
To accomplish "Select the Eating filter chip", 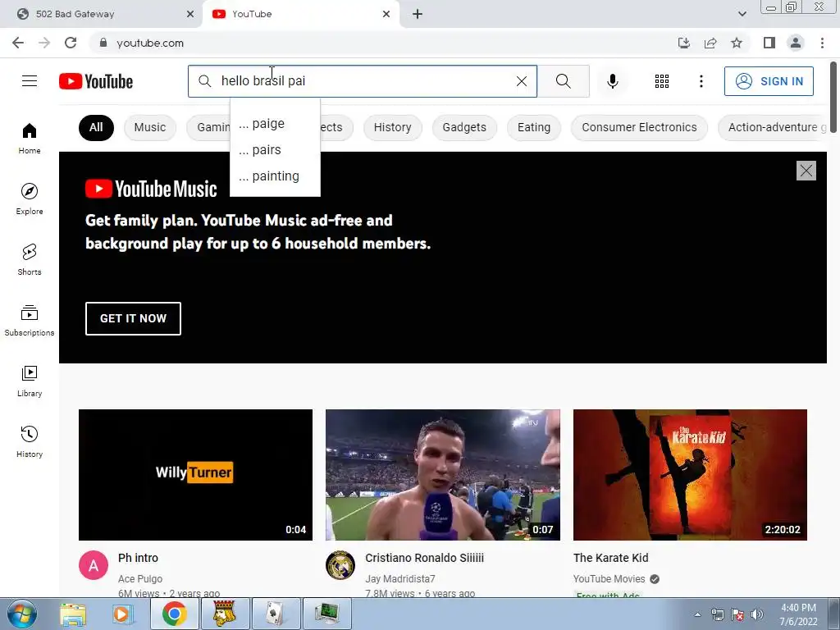I will coord(534,127).
